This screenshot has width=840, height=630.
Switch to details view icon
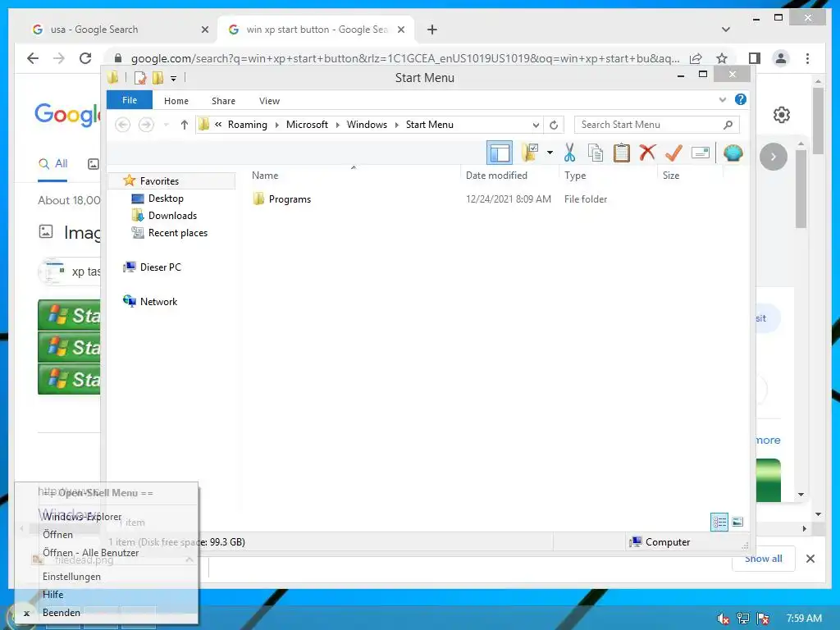719,522
